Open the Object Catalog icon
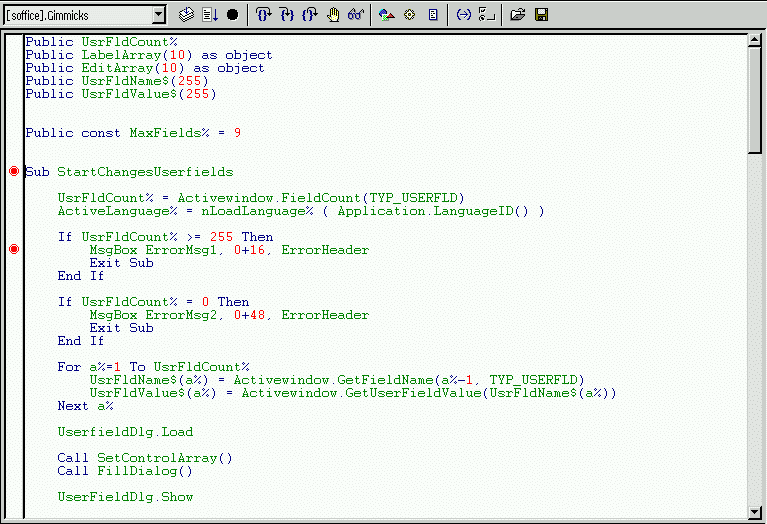Image resolution: width=767 pixels, height=524 pixels. [386, 15]
